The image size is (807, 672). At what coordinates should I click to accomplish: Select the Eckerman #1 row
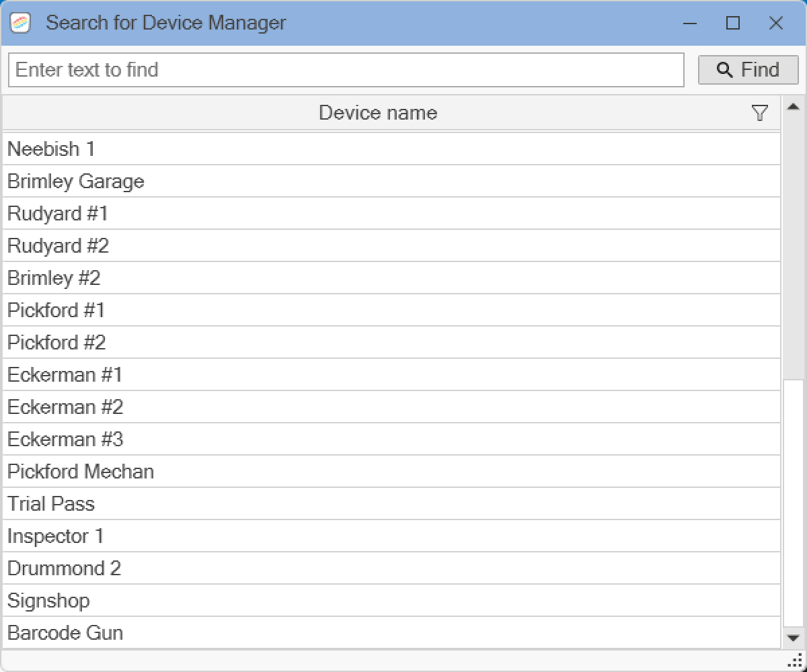391,375
